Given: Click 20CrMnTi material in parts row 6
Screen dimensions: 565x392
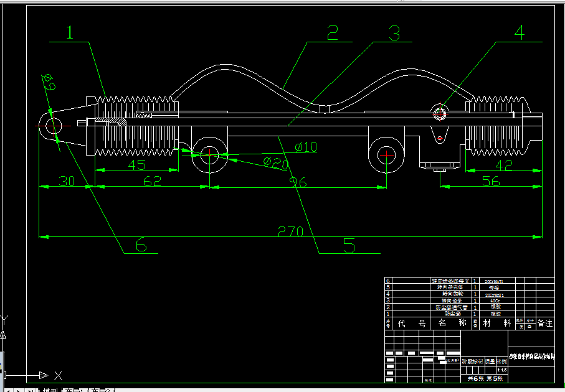Looking at the screenshot, I should click(494, 281).
